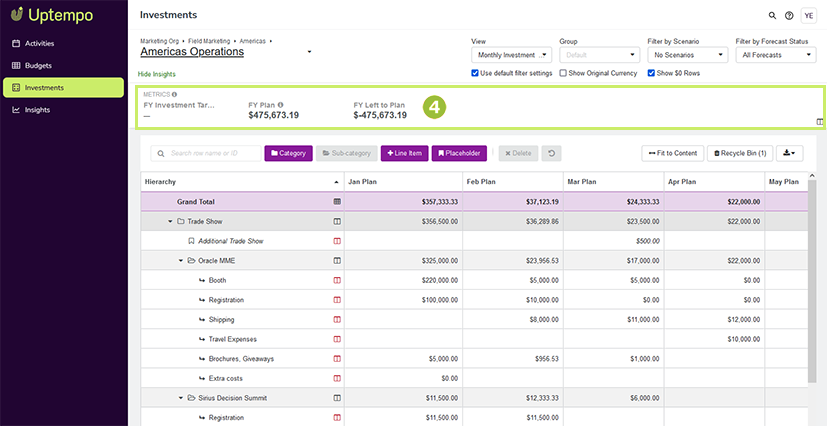Open details icon for Shipping row

coord(337,320)
